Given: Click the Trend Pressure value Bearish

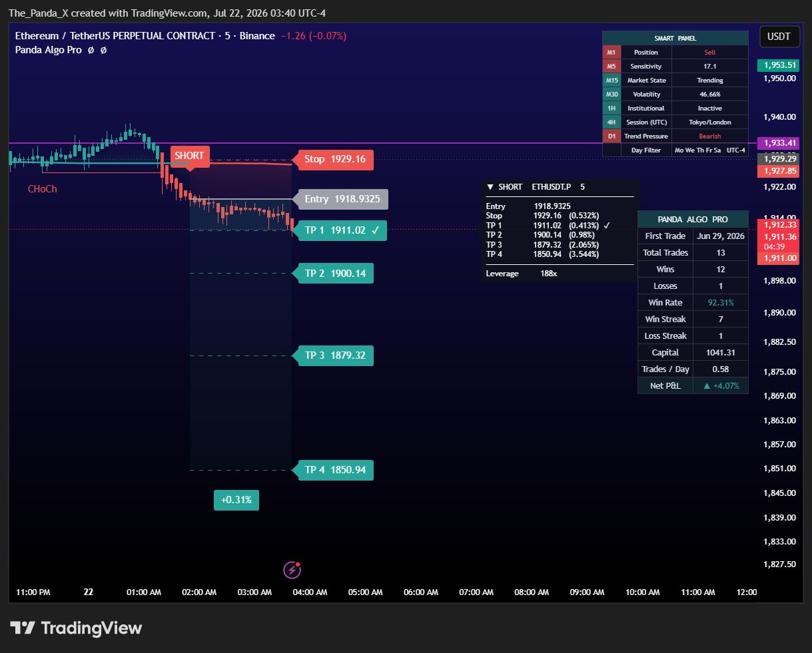Looking at the screenshot, I should 710,136.
